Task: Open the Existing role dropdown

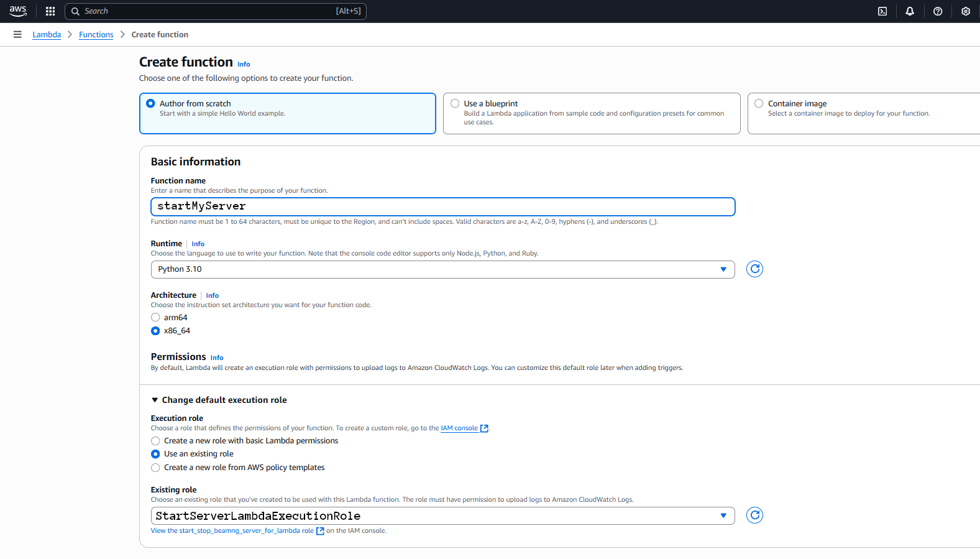Action: pos(442,516)
